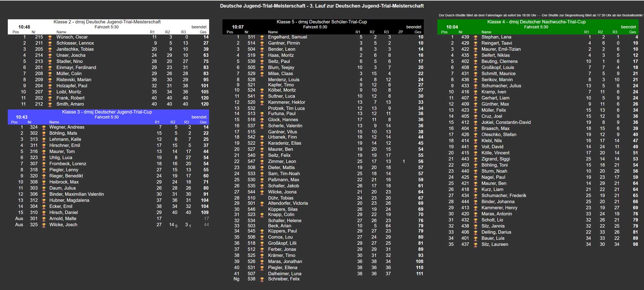Click the ZP column header in Klasse 5

401,32
